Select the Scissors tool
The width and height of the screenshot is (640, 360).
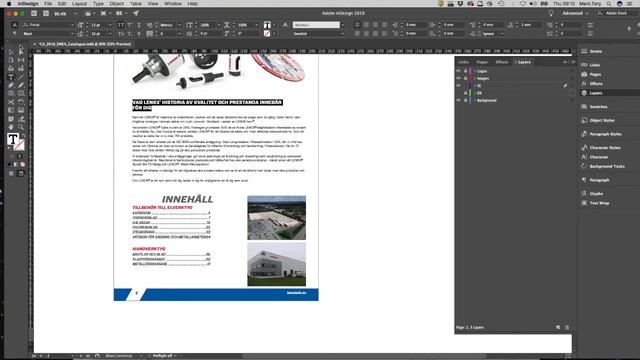click(11, 102)
